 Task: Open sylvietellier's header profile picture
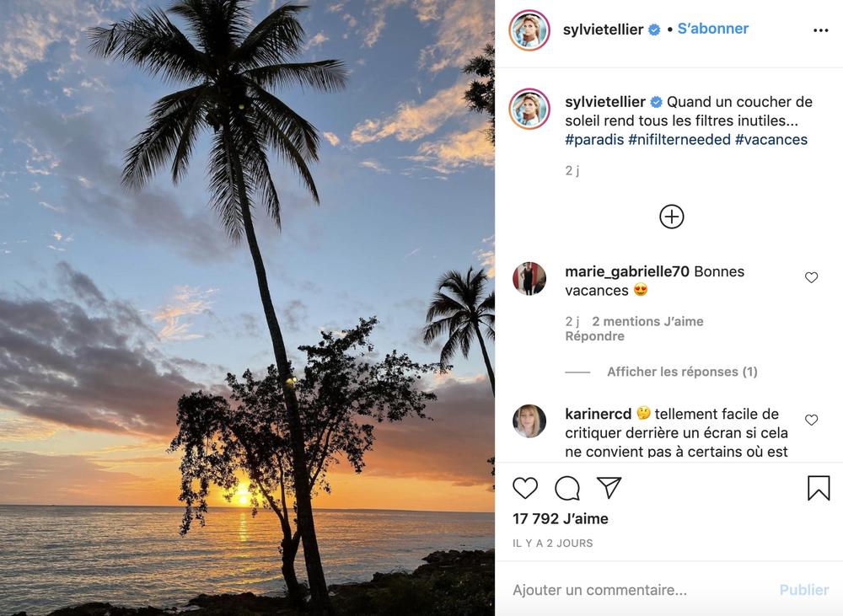(x=529, y=30)
